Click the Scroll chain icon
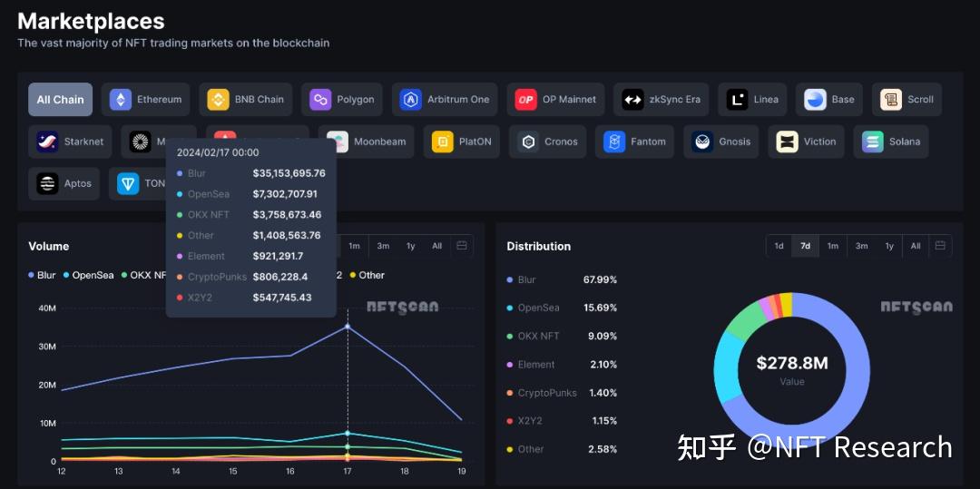Image resolution: width=980 pixels, height=489 pixels. (891, 99)
